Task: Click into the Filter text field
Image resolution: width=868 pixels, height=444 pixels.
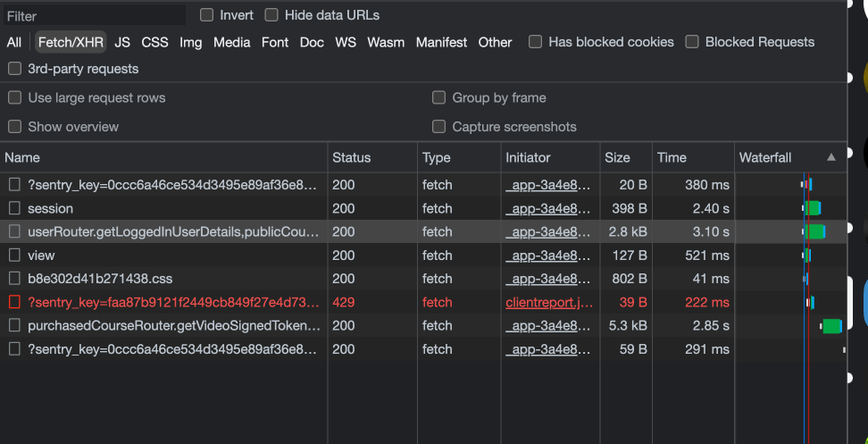Action: [x=94, y=16]
